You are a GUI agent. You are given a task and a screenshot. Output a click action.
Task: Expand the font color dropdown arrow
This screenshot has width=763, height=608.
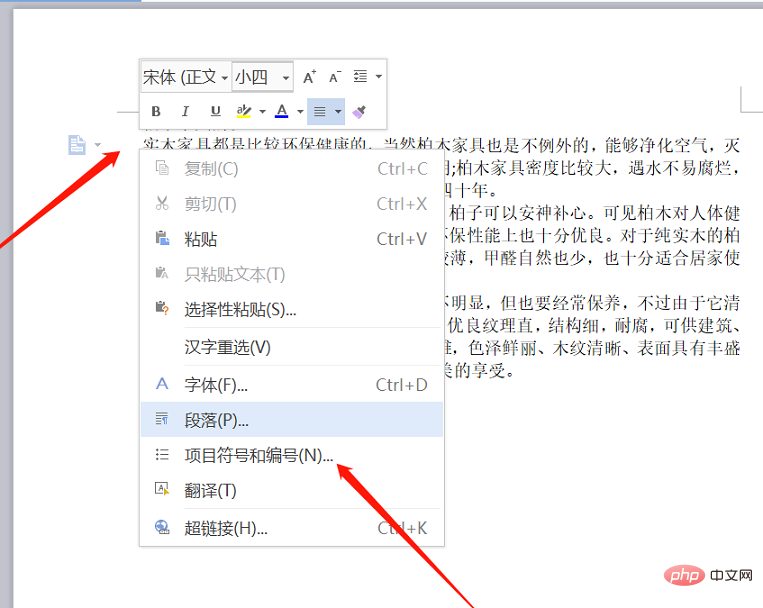(x=300, y=111)
